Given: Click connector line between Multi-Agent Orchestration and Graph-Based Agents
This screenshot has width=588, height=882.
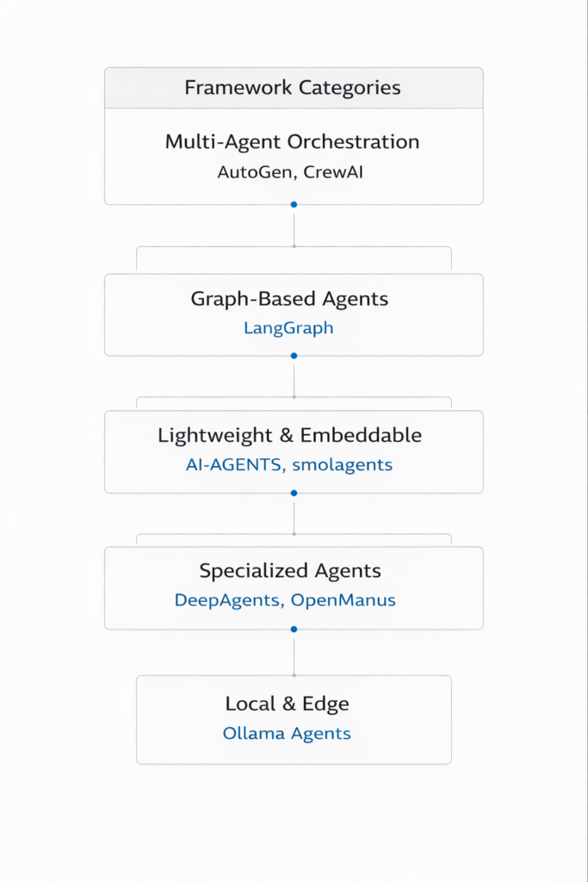Looking at the screenshot, I should 294,227.
